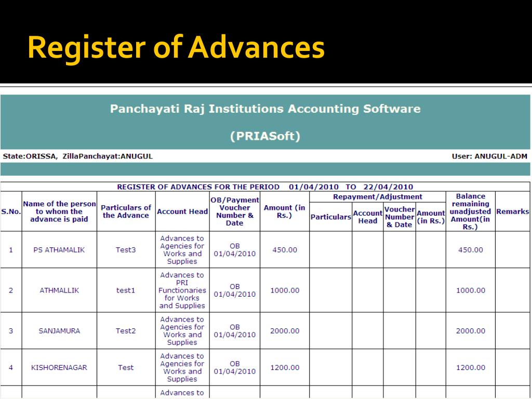Select the (PRIASoft) banner text
532x399 pixels.
[x=265, y=136]
